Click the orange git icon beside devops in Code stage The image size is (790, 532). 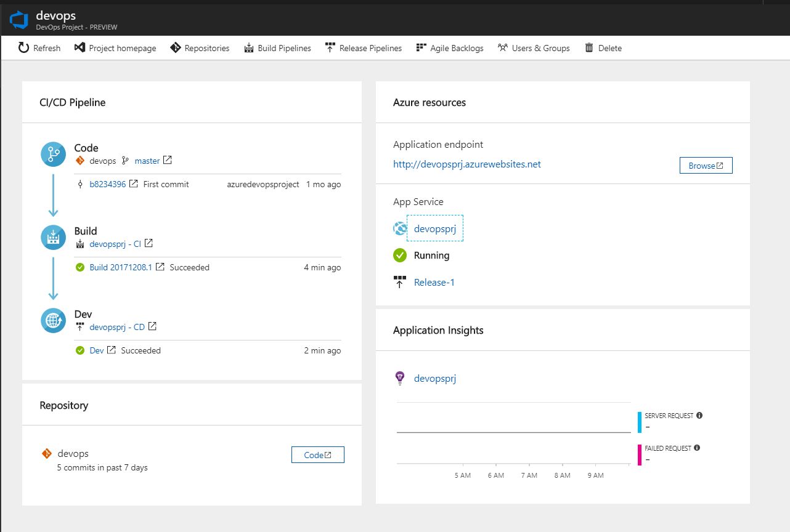coord(79,161)
